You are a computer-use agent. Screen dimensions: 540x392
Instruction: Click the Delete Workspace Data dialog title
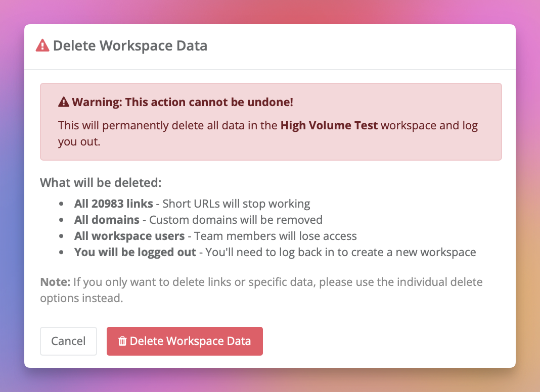[x=130, y=46]
